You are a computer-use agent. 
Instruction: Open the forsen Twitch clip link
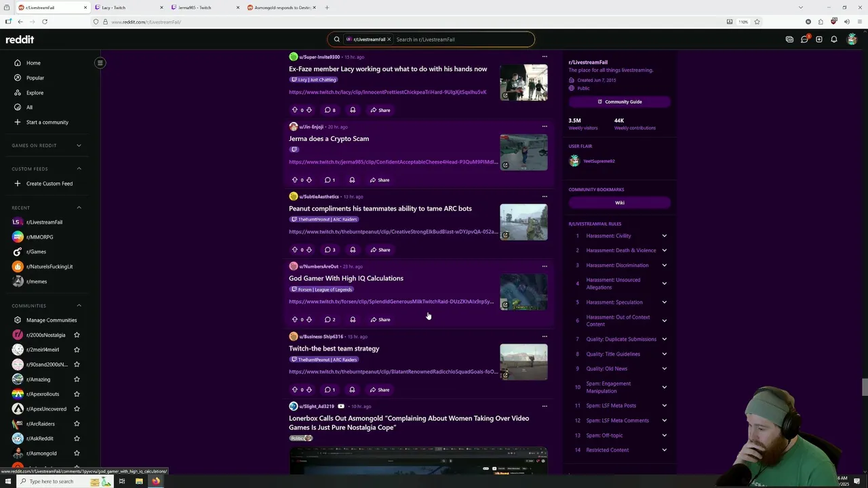(x=391, y=302)
